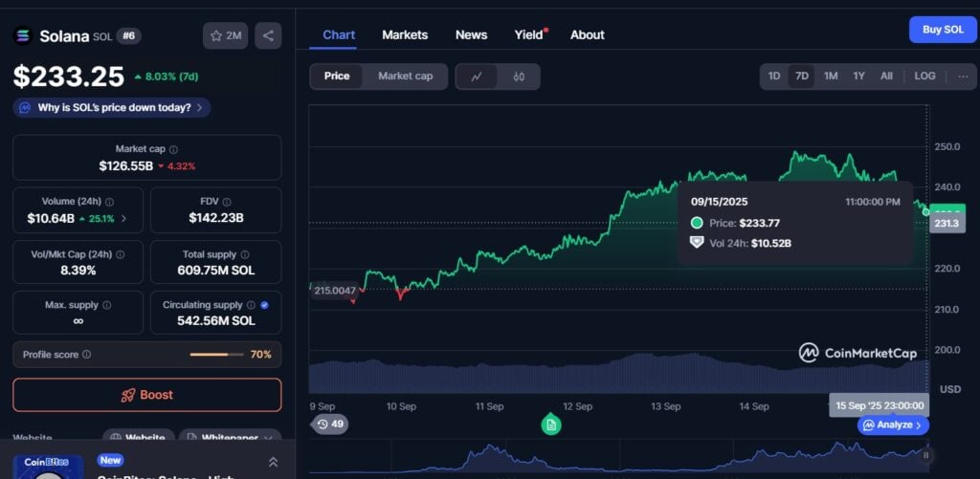Viewport: 980px width, 479px height.
Task: Open Profile score info icon
Action: pos(87,354)
